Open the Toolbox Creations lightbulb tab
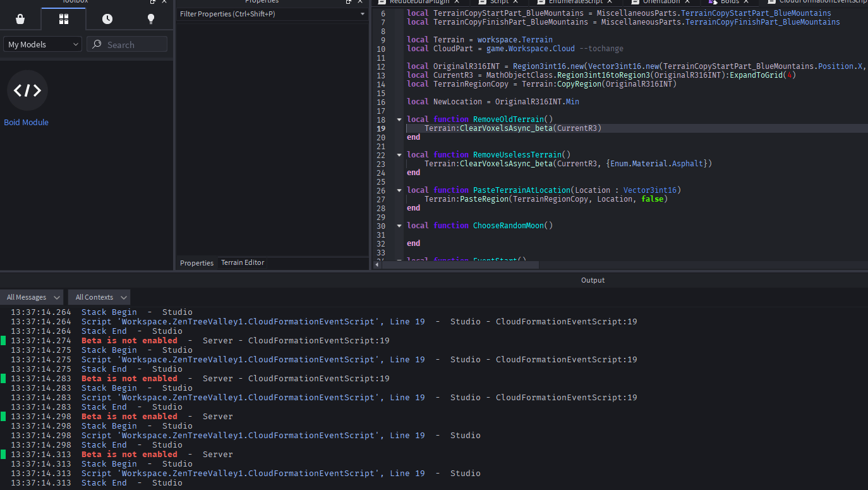The image size is (868, 490). (150, 19)
